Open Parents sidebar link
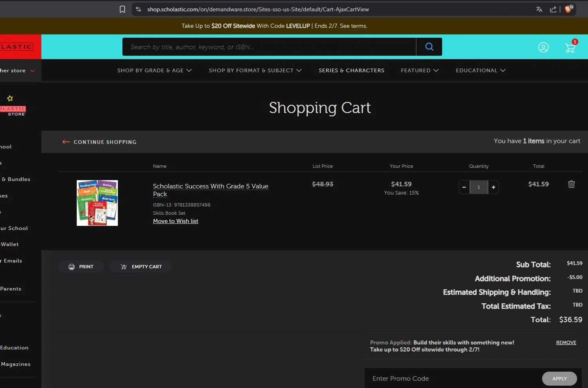Screen dimensions: 588x388 click(11, 289)
